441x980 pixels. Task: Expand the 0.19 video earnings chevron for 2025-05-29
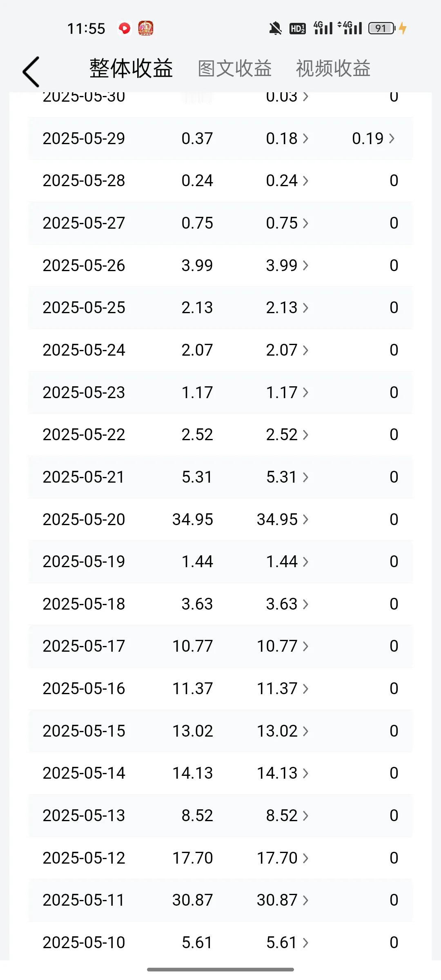click(x=373, y=138)
